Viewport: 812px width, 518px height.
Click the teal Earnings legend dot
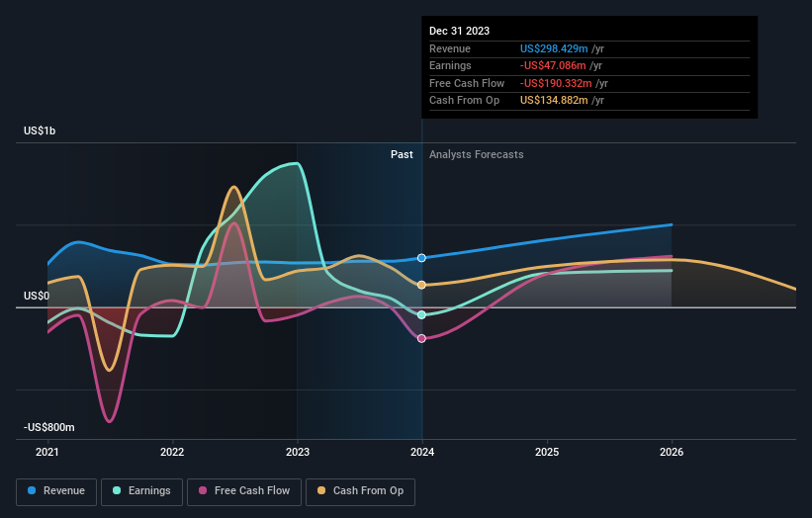pyautogui.click(x=117, y=490)
